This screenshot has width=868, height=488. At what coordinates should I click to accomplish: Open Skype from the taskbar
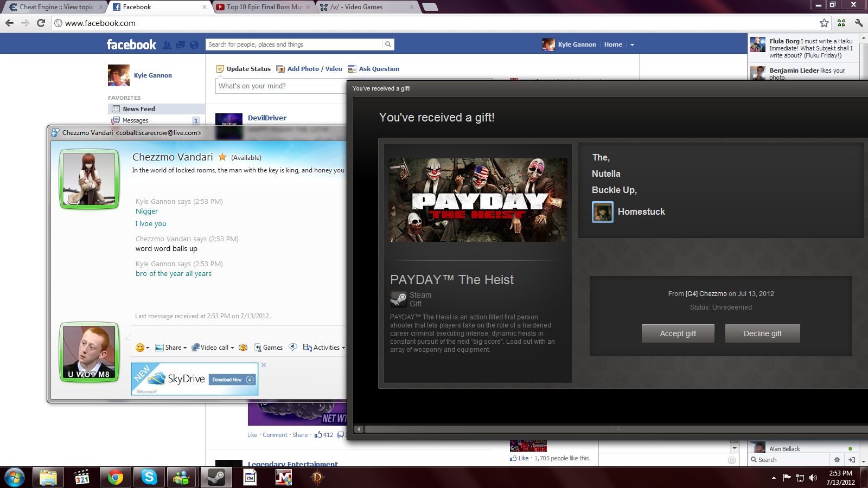149,477
